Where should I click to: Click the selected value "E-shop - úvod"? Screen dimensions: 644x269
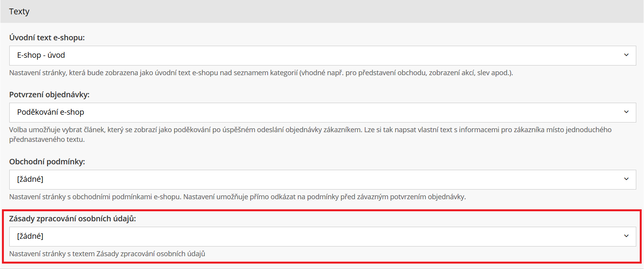point(41,55)
